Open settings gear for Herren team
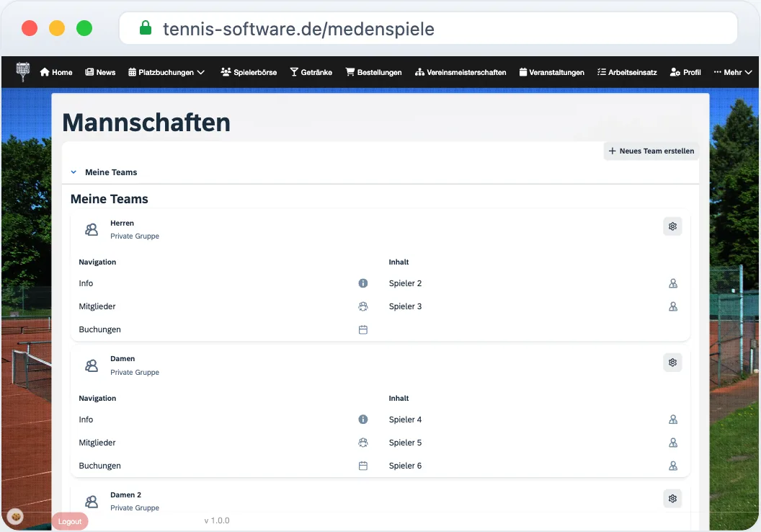761x532 pixels. coord(672,226)
